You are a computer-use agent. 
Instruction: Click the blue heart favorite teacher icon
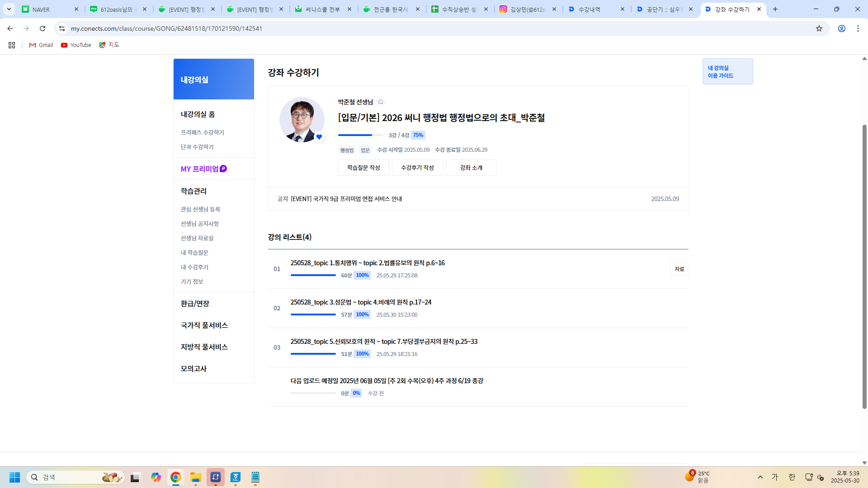pos(319,137)
